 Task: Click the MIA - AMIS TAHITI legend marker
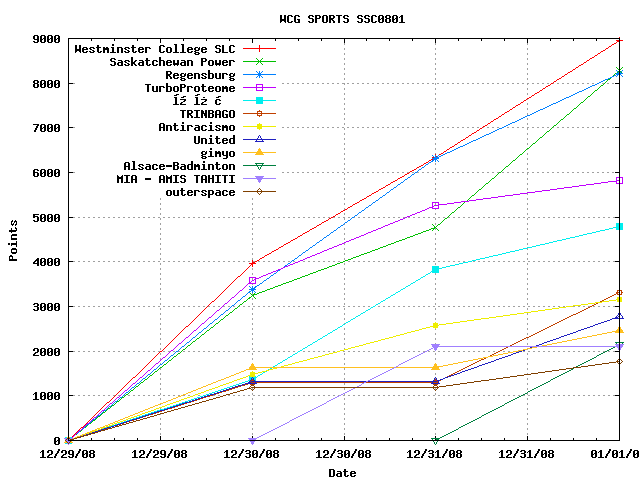(258, 179)
